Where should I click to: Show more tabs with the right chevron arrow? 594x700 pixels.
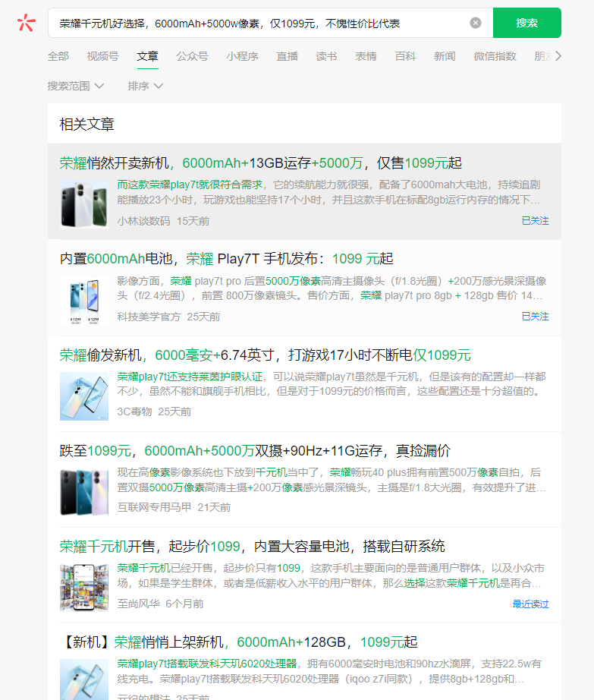pos(558,56)
